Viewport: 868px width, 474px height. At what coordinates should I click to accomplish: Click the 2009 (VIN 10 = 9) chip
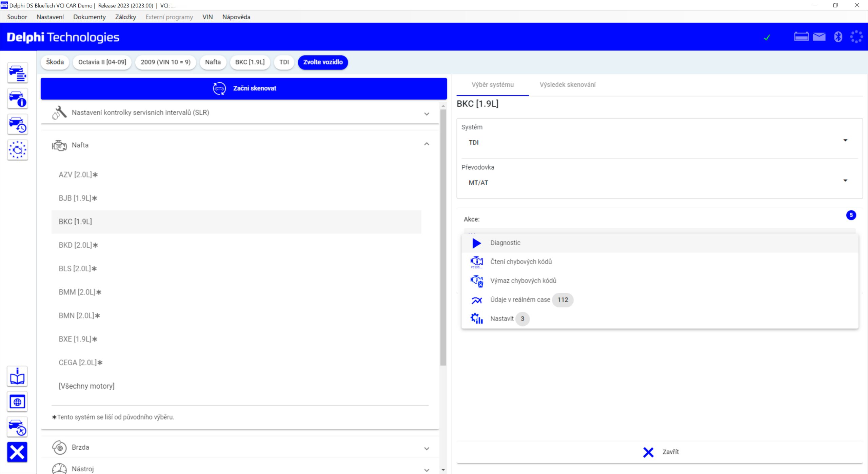(x=165, y=62)
